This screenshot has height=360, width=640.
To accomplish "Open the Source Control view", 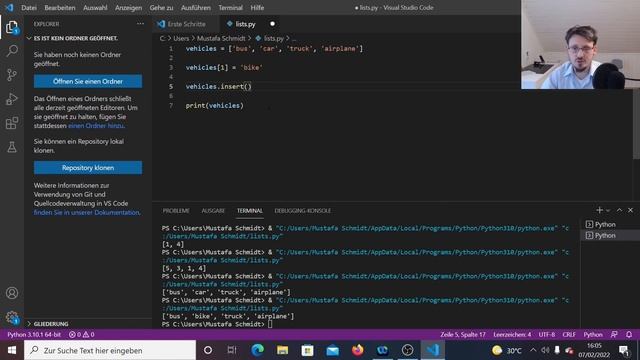I will pyautogui.click(x=12, y=75).
